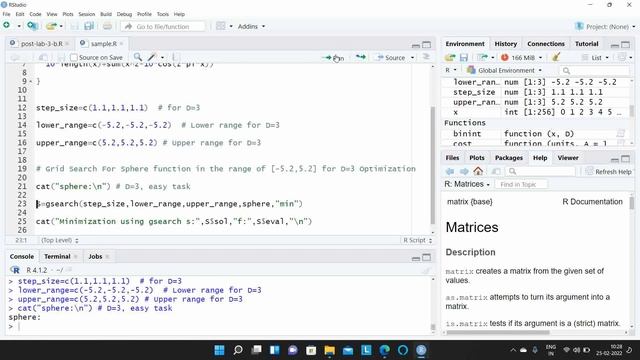This screenshot has width=640, height=360.
Task: Switch to the Packages tab
Action: pos(509,158)
